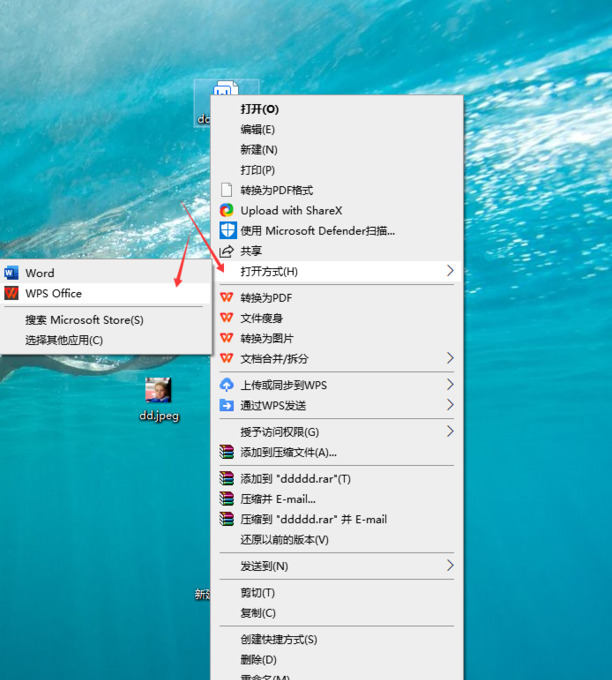
Task: Select 还原以前的版本(V) entry
Action: click(337, 539)
